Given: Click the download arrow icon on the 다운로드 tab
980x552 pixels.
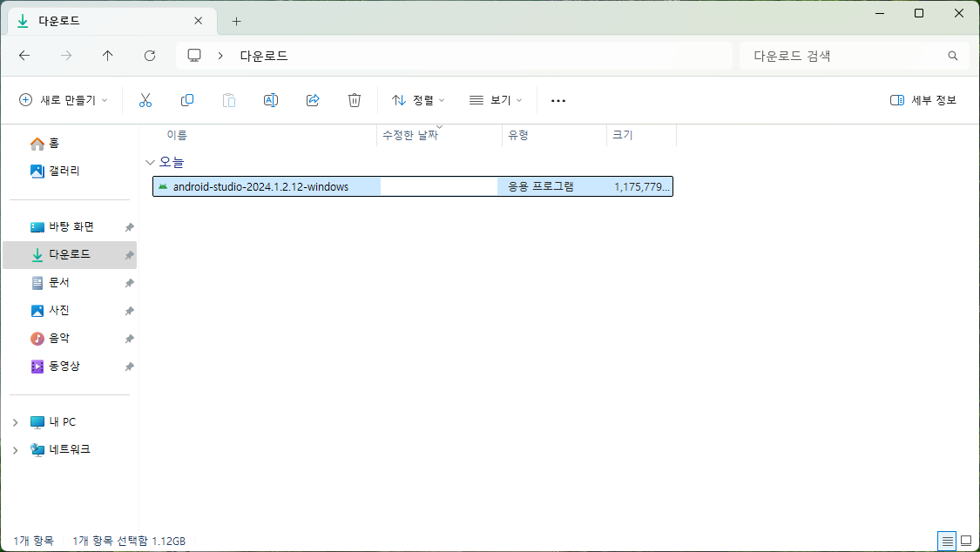Looking at the screenshot, I should 23,21.
